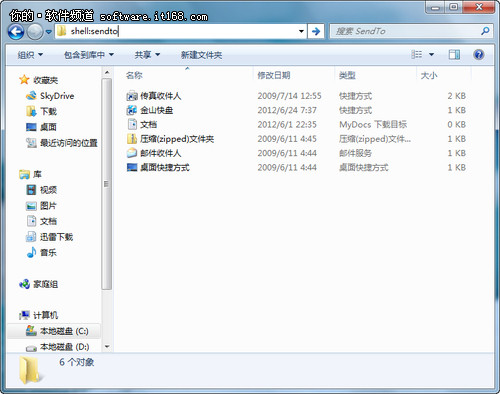Click date 2009/7/14 12:55 cell

tap(289, 96)
